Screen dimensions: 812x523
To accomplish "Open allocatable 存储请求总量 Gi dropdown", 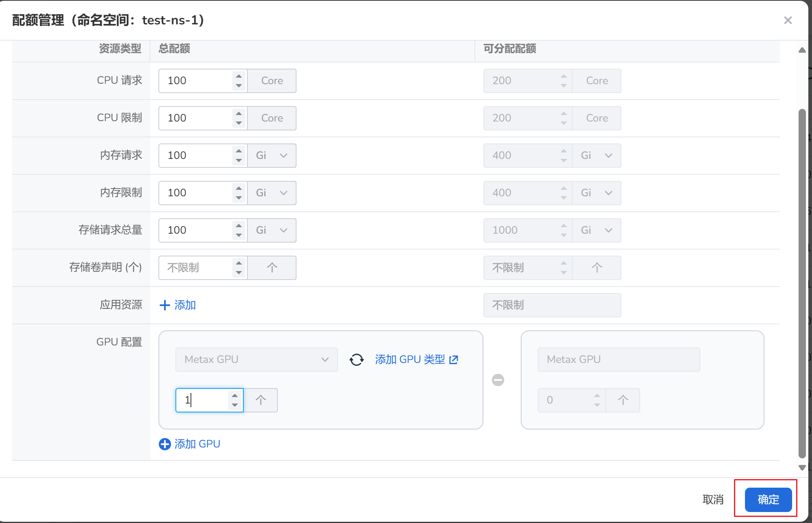I will [597, 230].
